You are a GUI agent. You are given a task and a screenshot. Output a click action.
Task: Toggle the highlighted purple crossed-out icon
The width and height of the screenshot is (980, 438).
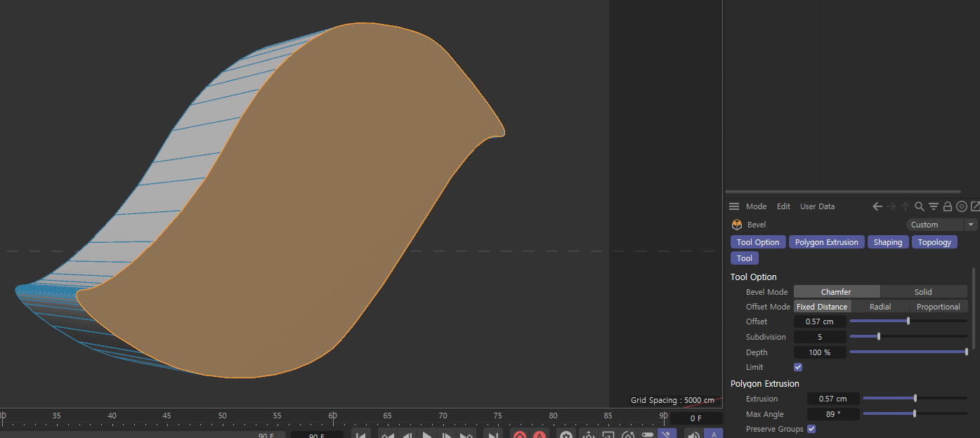pyautogui.click(x=667, y=434)
